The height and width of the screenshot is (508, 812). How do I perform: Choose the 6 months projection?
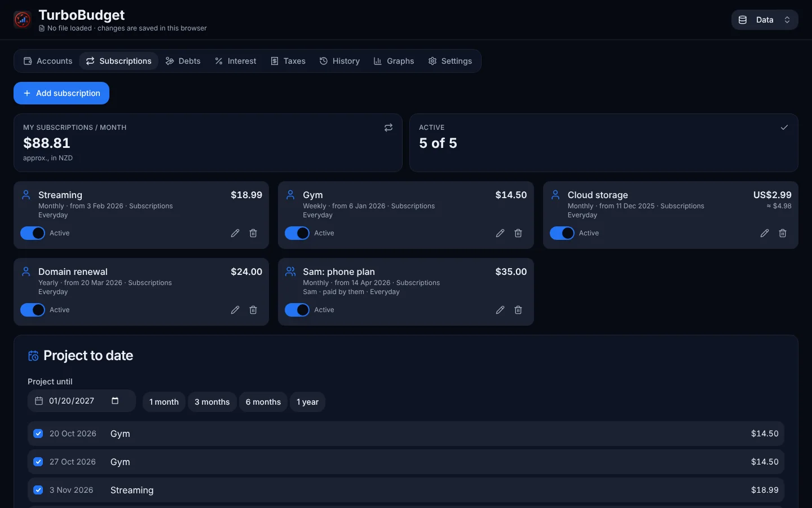click(x=263, y=402)
